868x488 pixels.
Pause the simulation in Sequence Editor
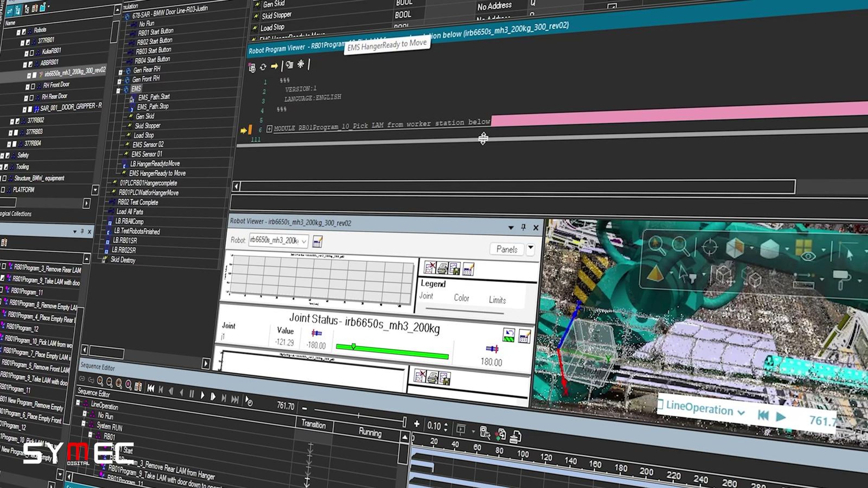[192, 394]
